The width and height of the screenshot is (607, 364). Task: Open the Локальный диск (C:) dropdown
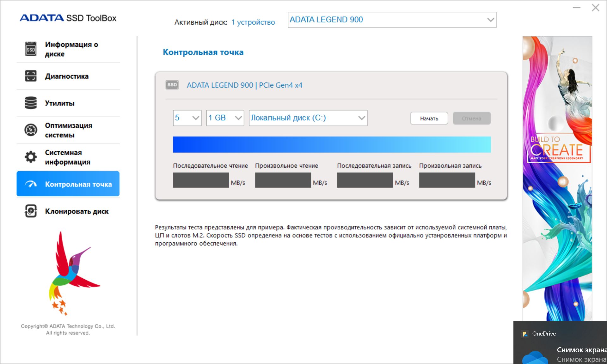click(308, 118)
